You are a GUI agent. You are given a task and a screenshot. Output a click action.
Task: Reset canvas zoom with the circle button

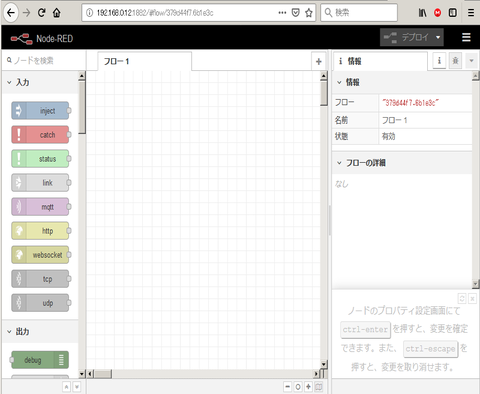[298, 387]
